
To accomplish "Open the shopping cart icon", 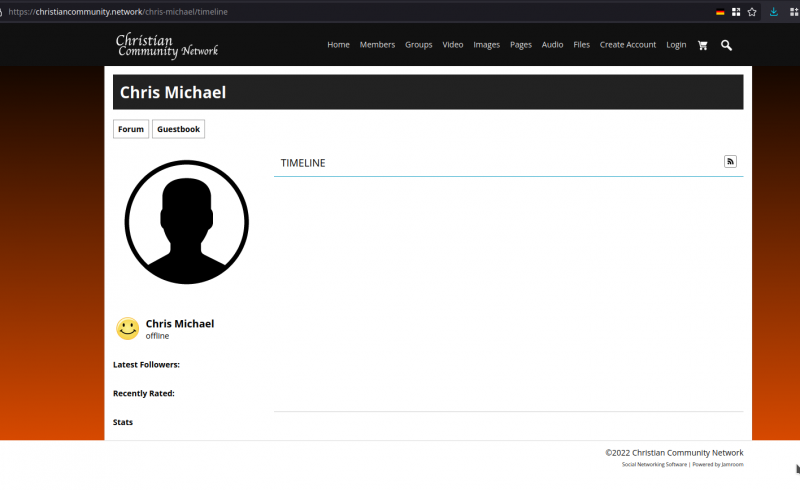I will pos(702,45).
